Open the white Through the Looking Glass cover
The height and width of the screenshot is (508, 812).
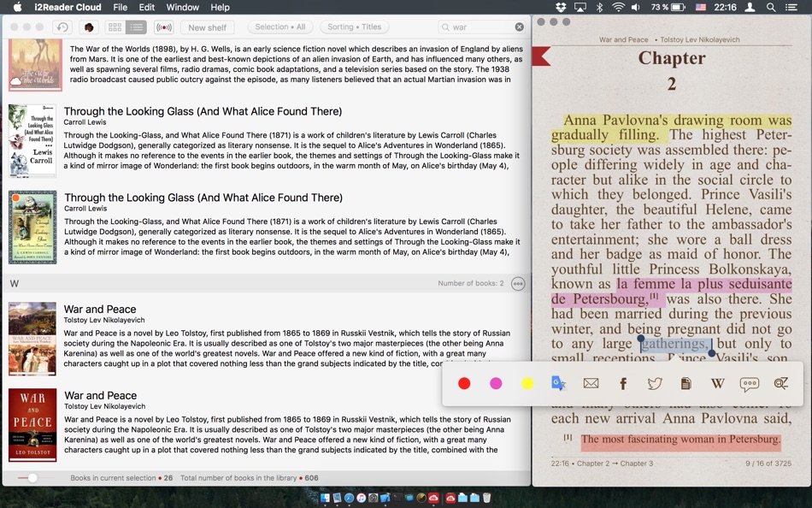32,140
